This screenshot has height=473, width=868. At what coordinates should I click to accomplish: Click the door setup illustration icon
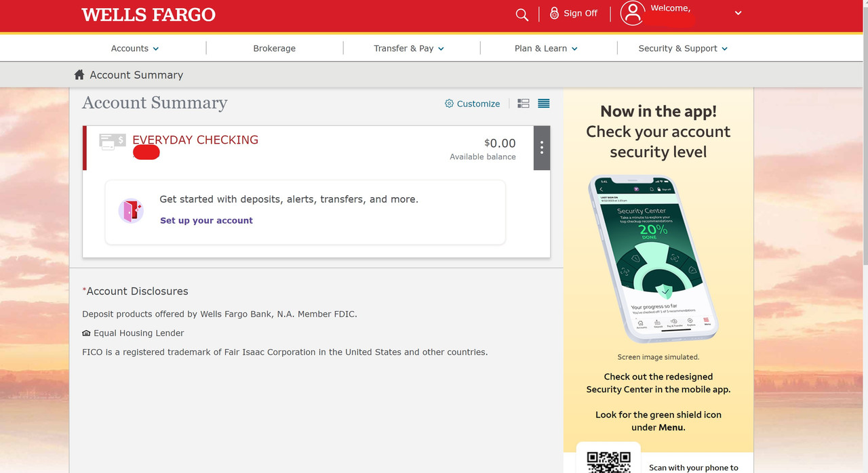pos(131,211)
